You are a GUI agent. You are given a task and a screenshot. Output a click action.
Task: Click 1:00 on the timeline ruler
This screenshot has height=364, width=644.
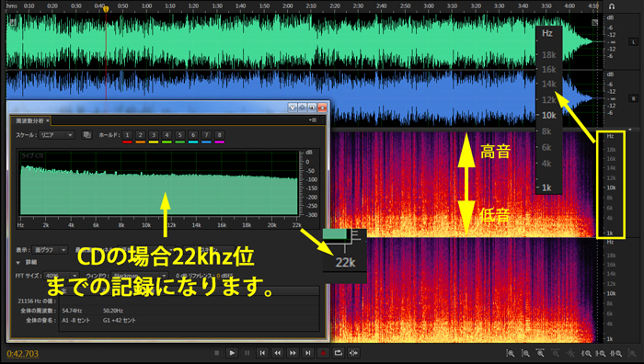146,6
